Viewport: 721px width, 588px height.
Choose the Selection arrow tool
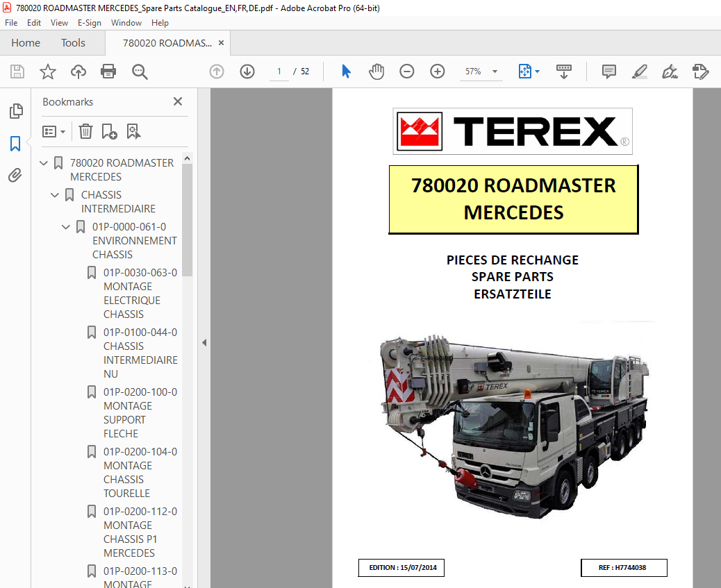(x=346, y=72)
